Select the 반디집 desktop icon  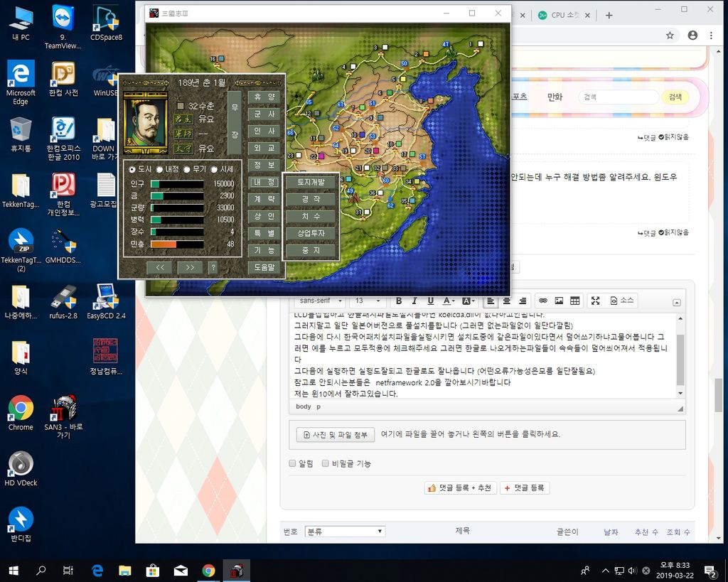click(21, 524)
